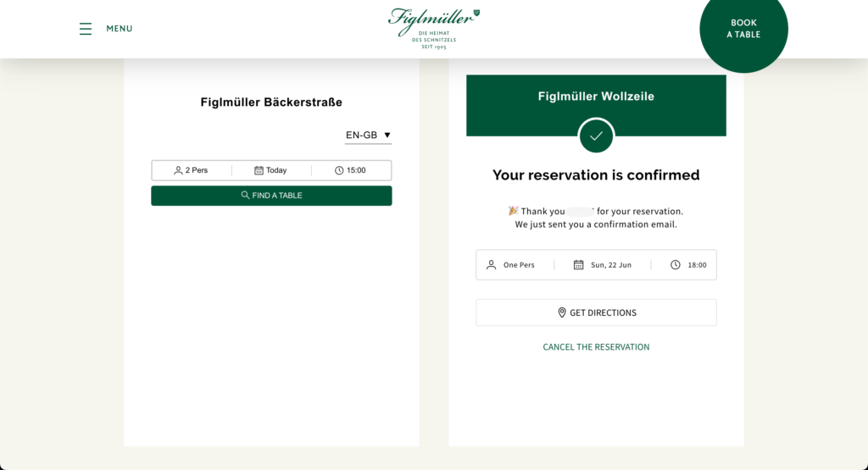Click the Get Directions button

click(x=596, y=312)
